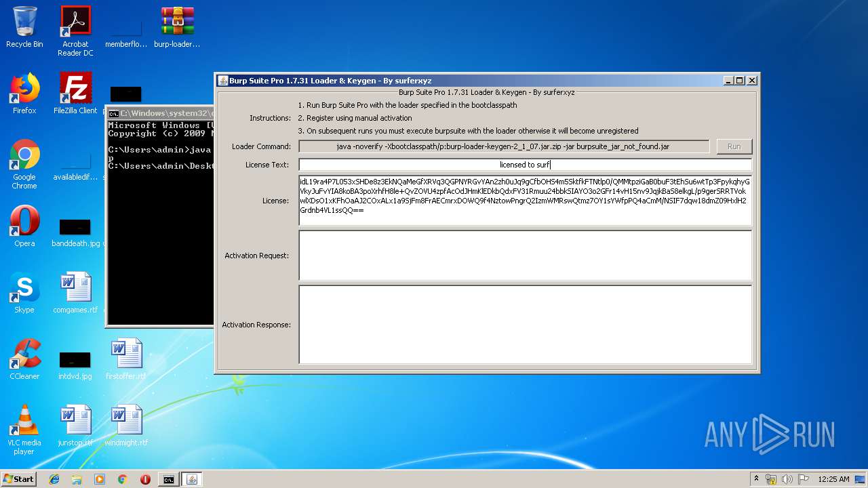Screen dimensions: 868x488
Task: Launch Firefox from the desktop
Action: pos(24,94)
